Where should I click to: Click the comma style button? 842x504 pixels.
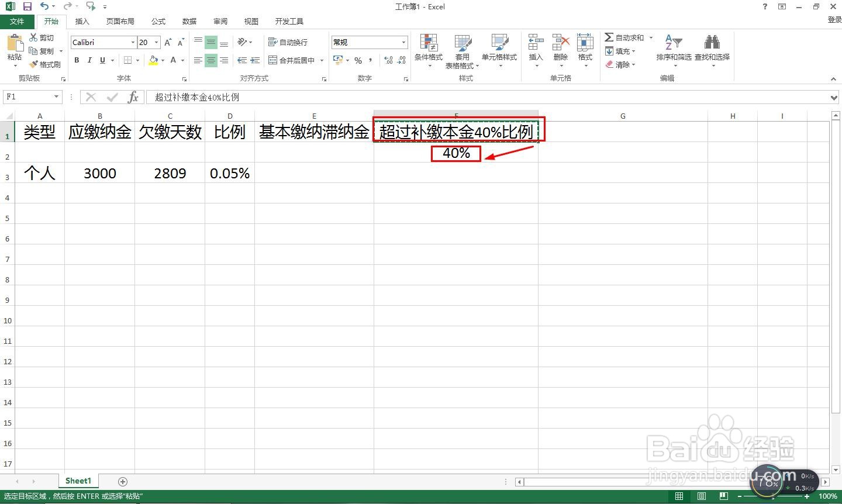point(371,60)
